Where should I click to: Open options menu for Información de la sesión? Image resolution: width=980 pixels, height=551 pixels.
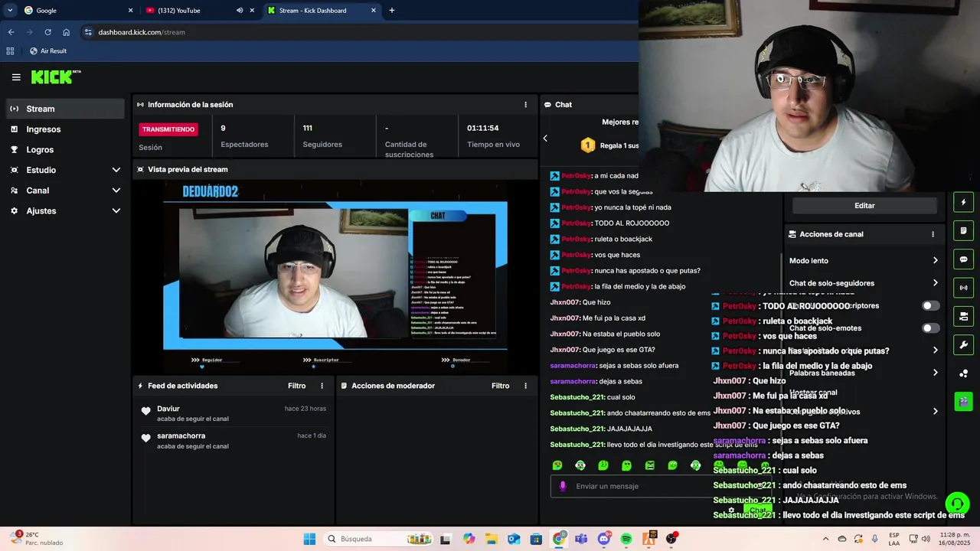[x=525, y=105]
